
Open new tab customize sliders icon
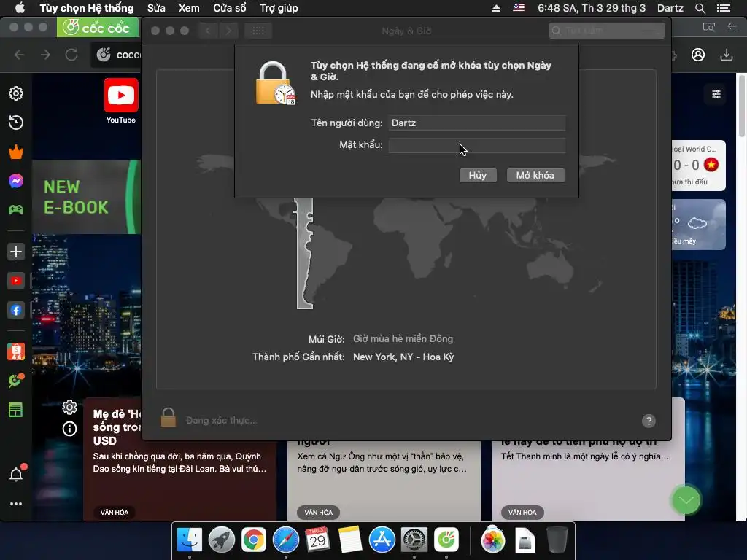click(716, 94)
